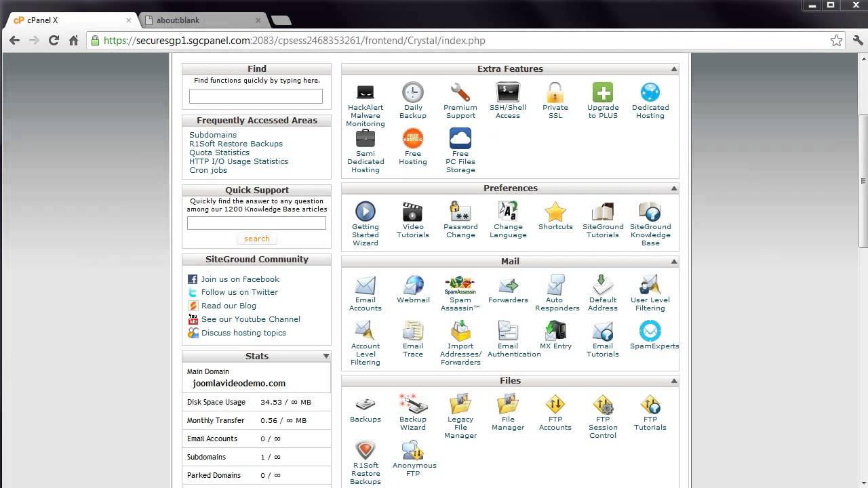Open the Cron jobs link
The width and height of the screenshot is (868, 488).
coord(208,170)
